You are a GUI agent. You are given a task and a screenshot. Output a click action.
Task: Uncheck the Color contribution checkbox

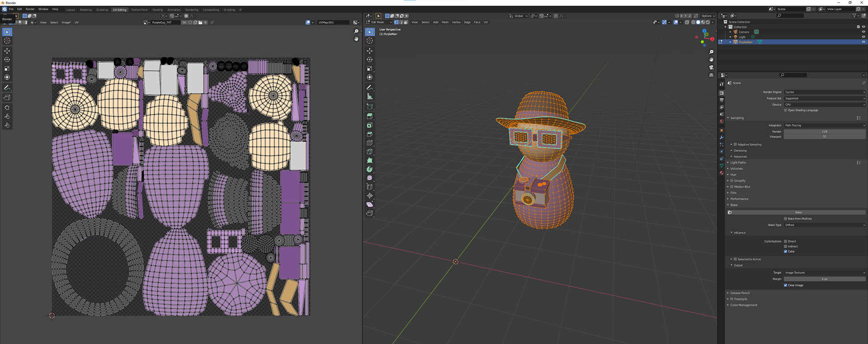point(786,251)
